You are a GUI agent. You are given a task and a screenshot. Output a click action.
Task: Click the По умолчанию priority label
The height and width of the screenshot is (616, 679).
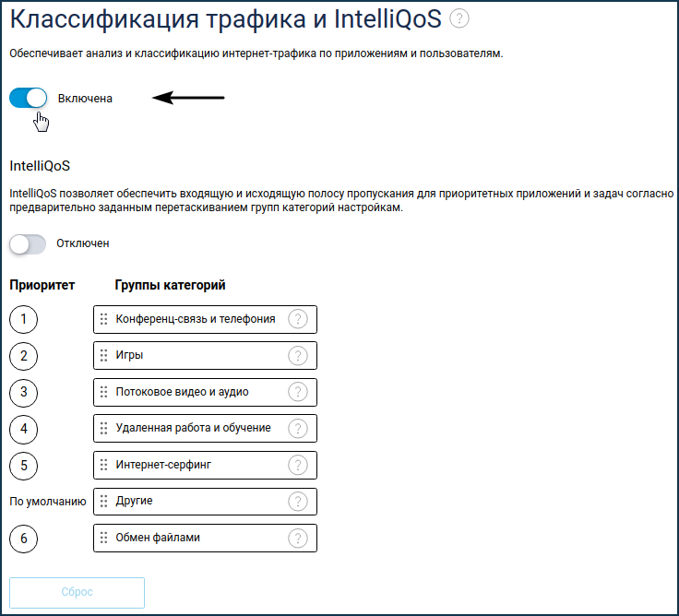point(48,502)
